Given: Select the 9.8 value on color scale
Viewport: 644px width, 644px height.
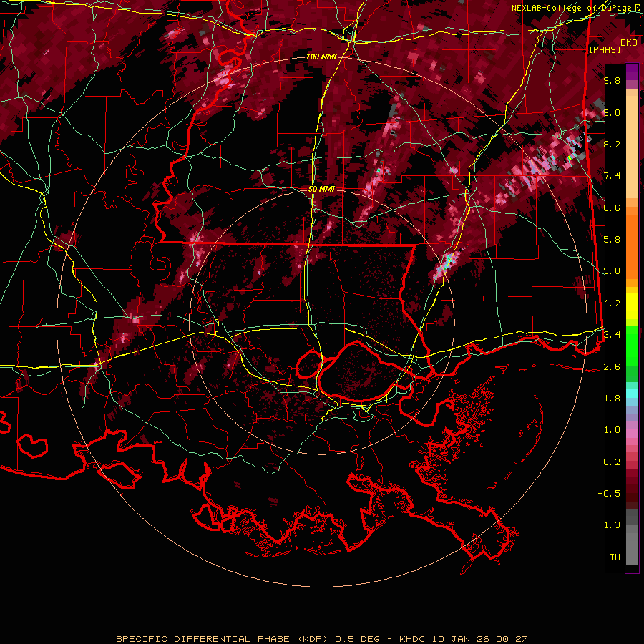Looking at the screenshot, I should coord(612,80).
